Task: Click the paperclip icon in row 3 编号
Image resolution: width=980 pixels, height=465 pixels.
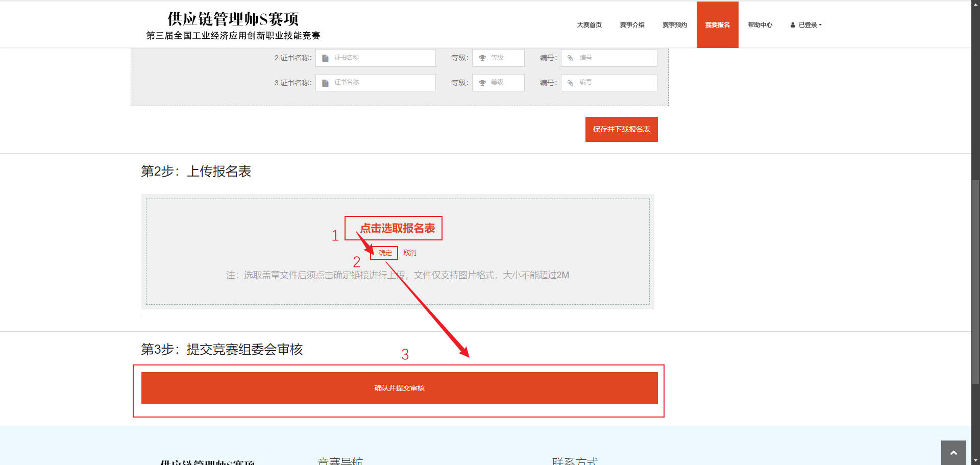Action: pos(571,83)
